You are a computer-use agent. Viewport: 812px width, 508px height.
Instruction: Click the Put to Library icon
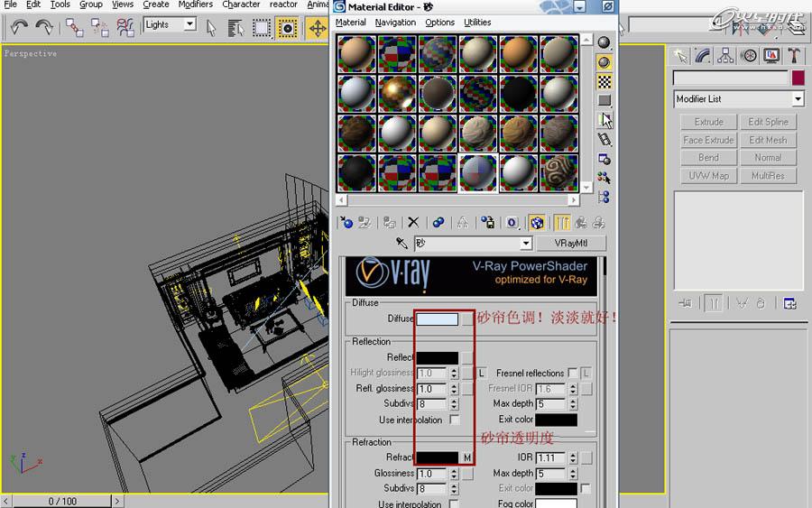coord(487,223)
